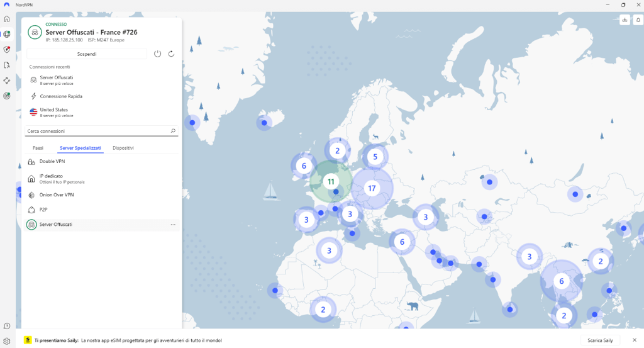Click the Sospendi button
Viewport: 644px width, 348px height.
click(87, 54)
